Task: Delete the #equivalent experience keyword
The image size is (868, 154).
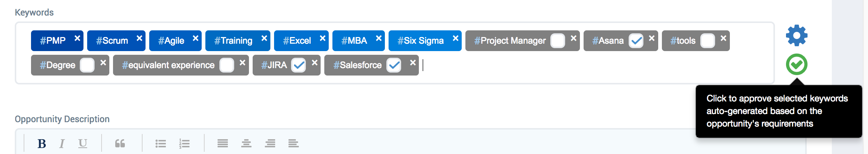Action: tap(242, 63)
